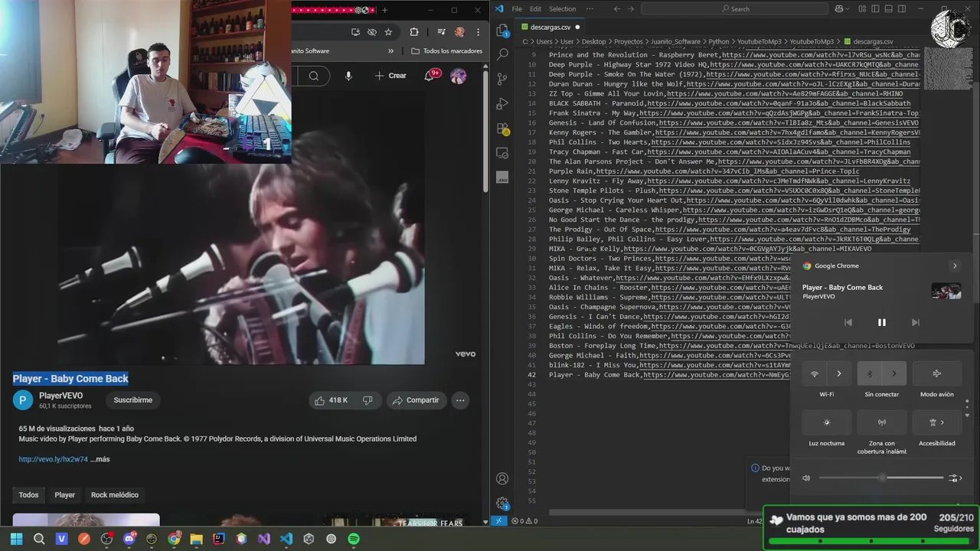
Task: Open the sound output selector next to volume
Action: 955,478
